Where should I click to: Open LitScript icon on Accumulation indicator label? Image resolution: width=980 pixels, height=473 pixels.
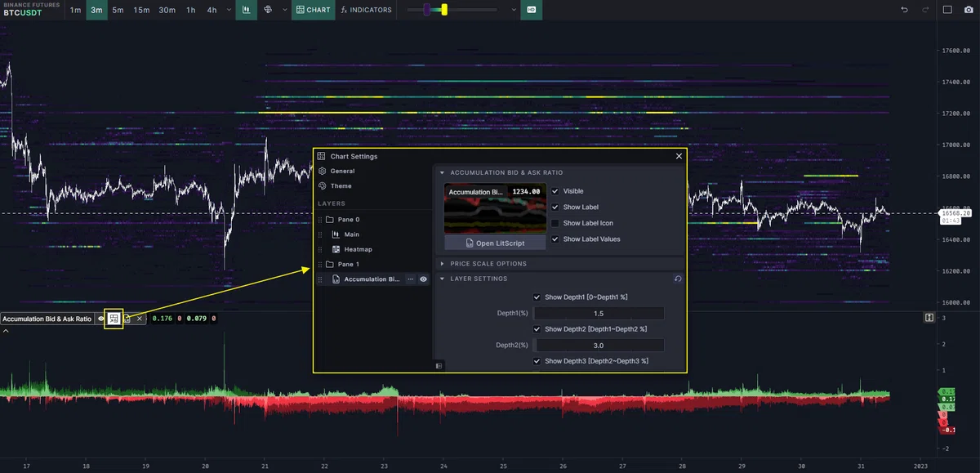coord(127,319)
